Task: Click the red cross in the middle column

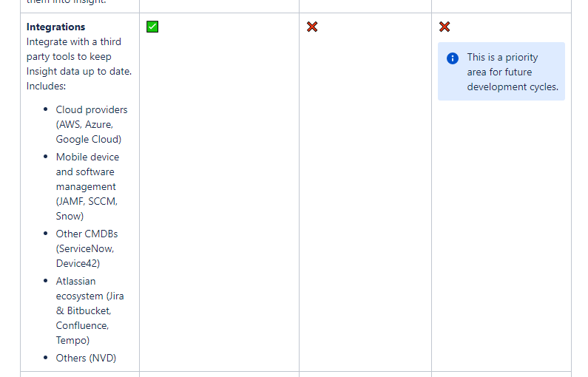Action: click(x=312, y=27)
